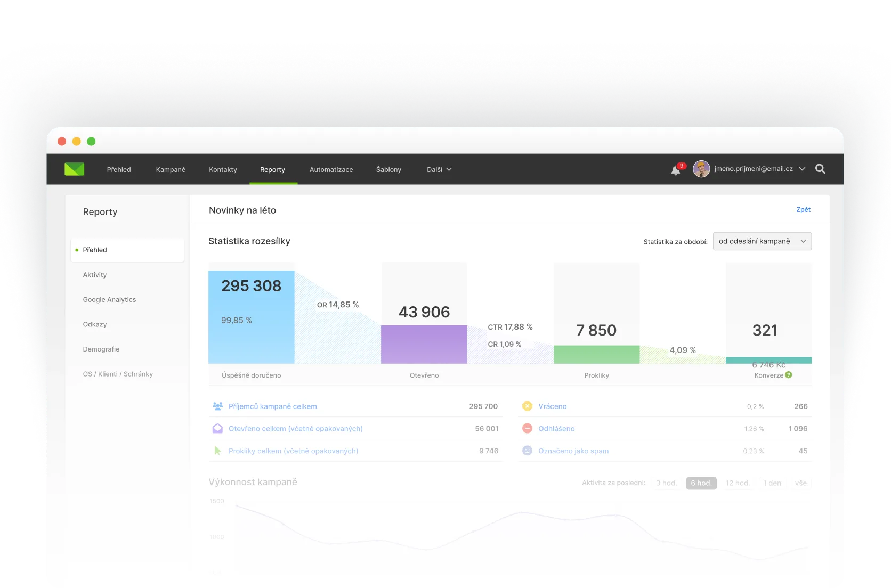891x588 pixels.
Task: Click the yellow Vráceno bounce icon
Action: [527, 406]
